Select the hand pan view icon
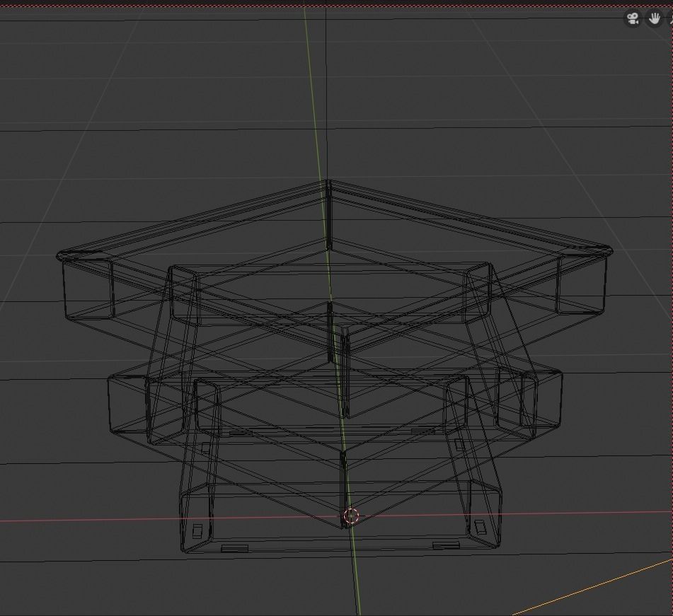The width and height of the screenshot is (673, 616). (x=654, y=19)
